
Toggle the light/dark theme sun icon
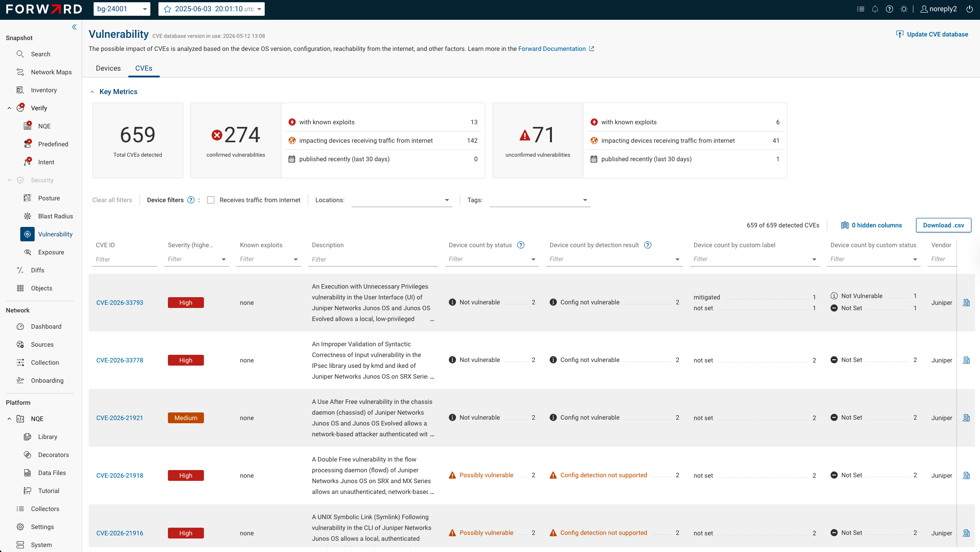click(x=904, y=9)
